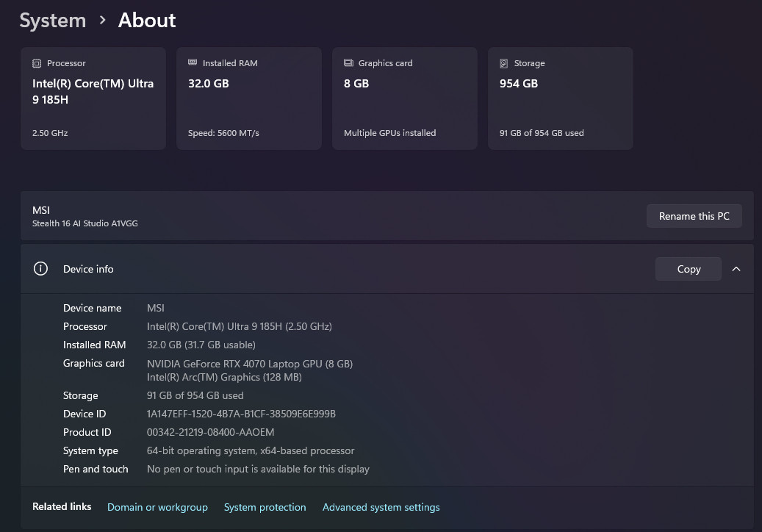Select '91 GB of 954 GB used' in Storage card
The width and height of the screenshot is (762, 532).
click(x=542, y=133)
